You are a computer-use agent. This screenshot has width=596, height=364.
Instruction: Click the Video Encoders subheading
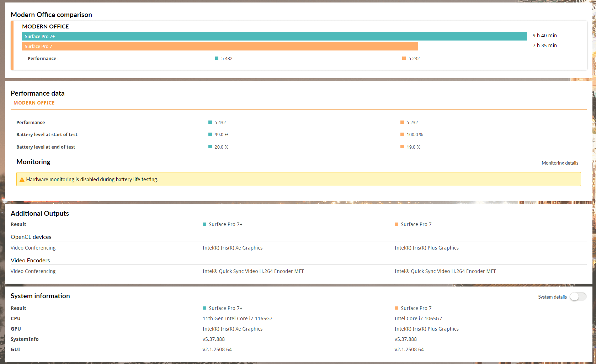click(30, 260)
